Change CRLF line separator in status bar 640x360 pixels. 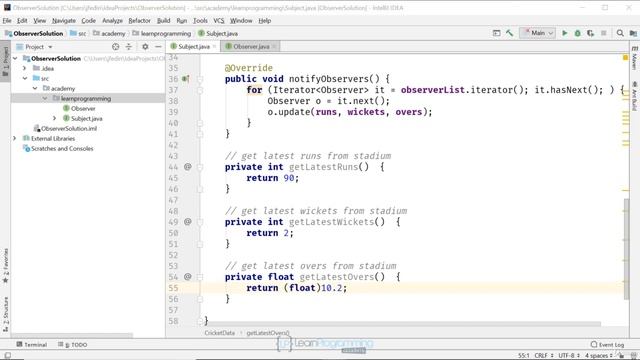coord(544,356)
